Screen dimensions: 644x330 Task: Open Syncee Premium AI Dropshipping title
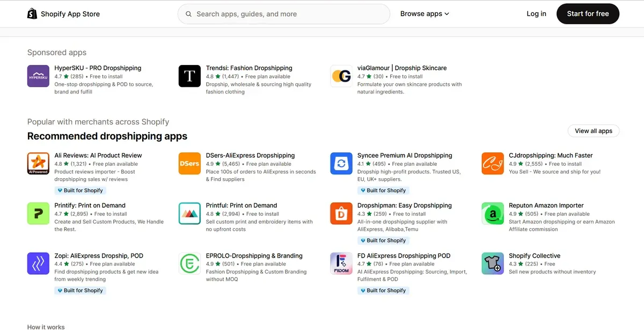point(405,156)
